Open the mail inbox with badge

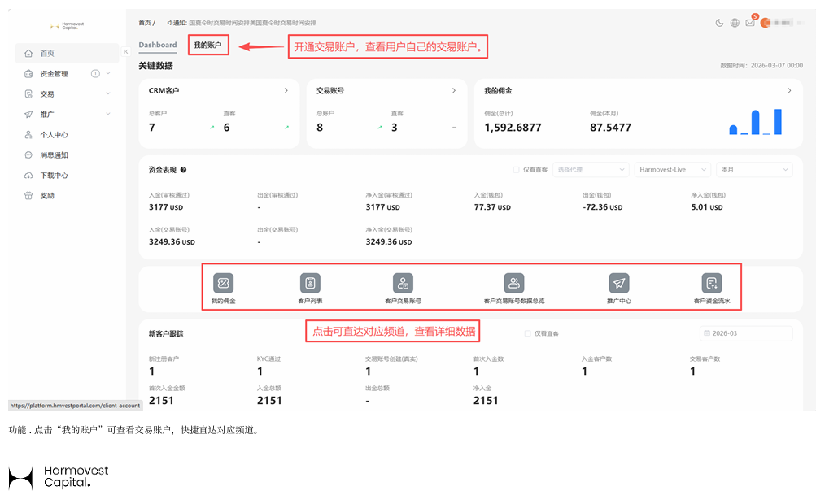tap(750, 22)
